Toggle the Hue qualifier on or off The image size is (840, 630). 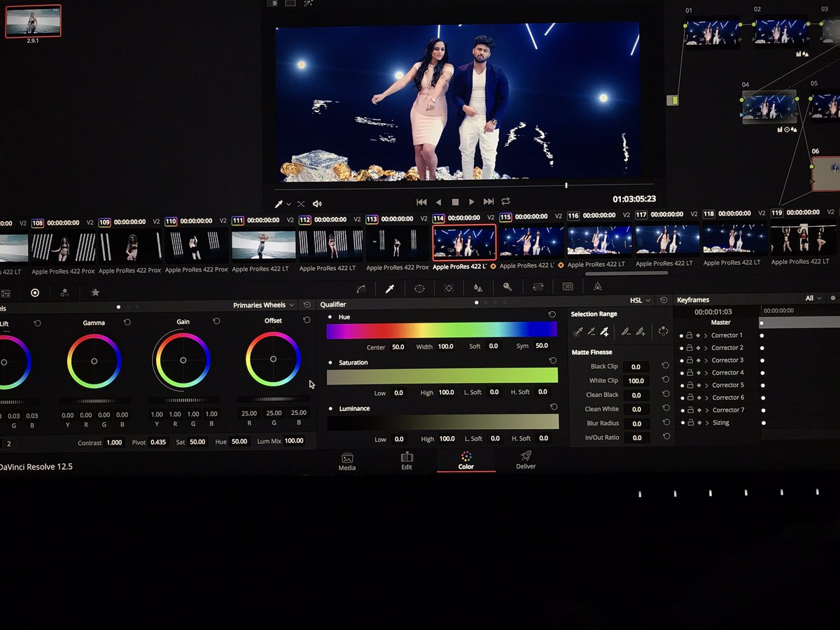(330, 317)
